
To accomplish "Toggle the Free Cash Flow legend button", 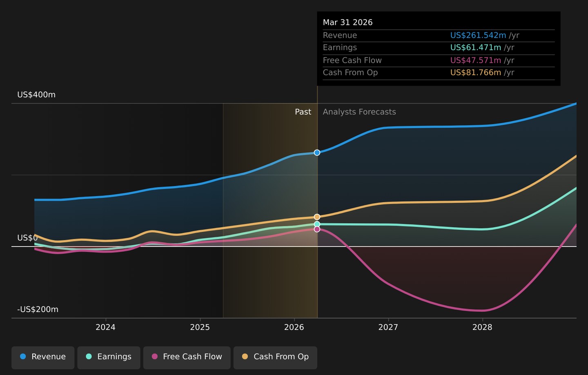I will [x=187, y=357].
